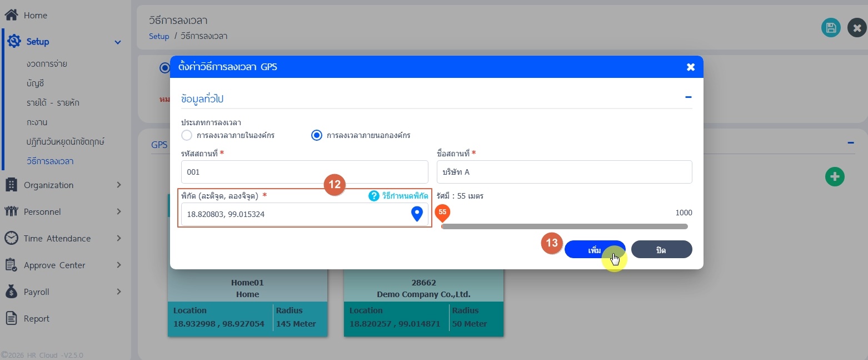This screenshot has height=360, width=868.
Task: Click the Approve Center clipboard icon
Action: [x=11, y=265]
